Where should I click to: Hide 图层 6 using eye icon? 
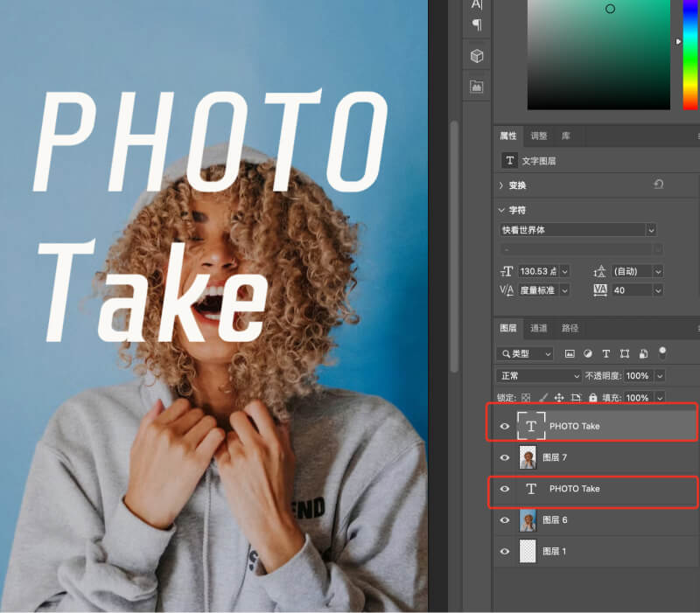(504, 520)
